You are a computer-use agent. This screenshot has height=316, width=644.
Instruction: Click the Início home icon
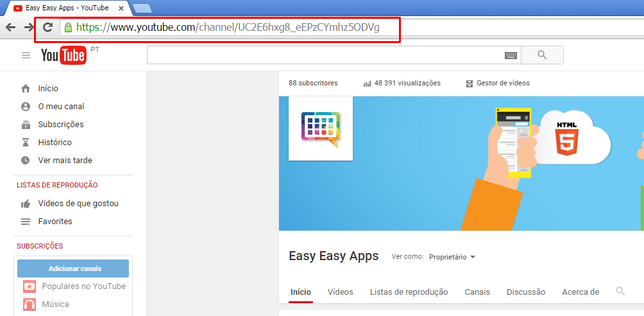(26, 89)
